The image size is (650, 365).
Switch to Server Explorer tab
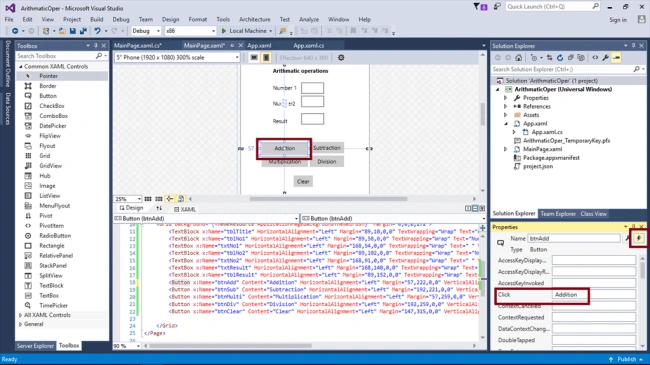point(35,346)
